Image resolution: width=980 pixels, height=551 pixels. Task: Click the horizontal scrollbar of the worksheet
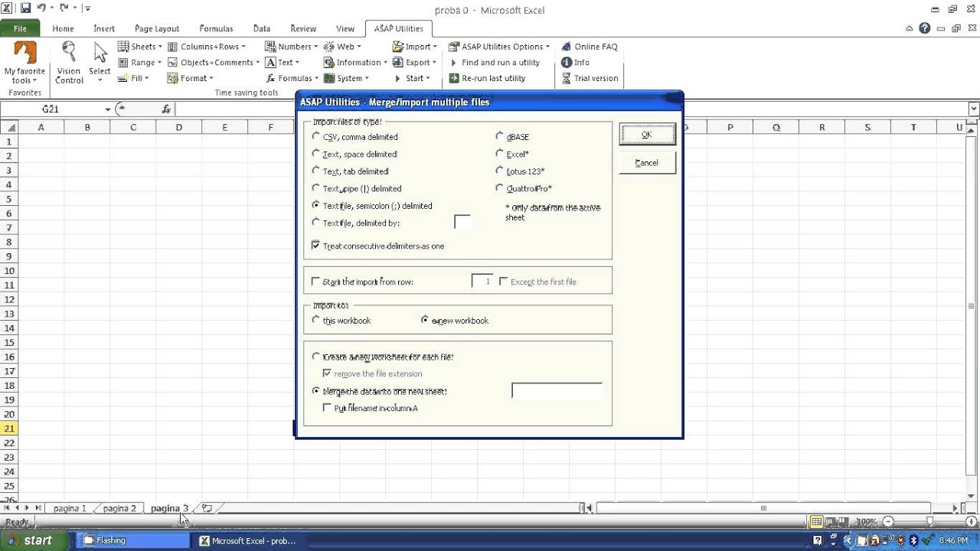tap(763, 508)
